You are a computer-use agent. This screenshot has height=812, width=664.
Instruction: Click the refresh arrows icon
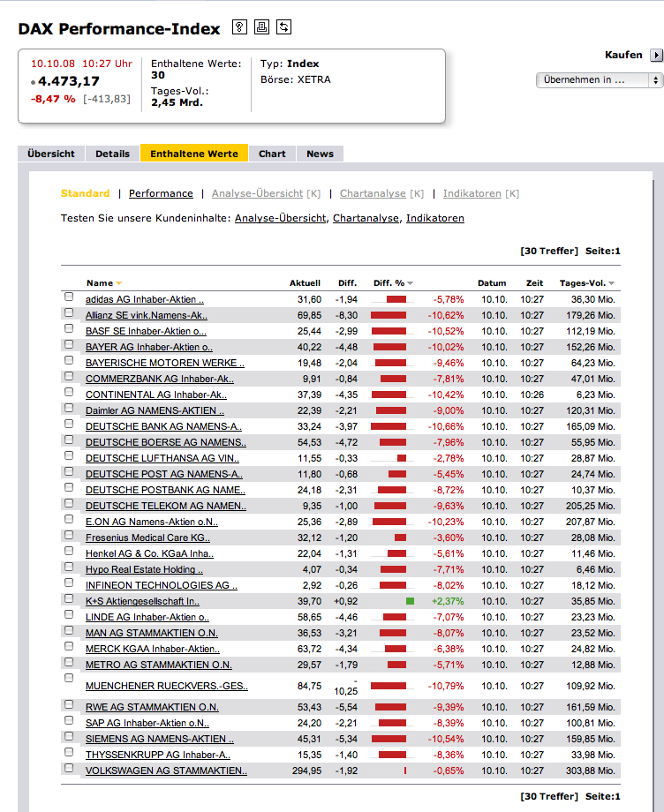[x=283, y=27]
